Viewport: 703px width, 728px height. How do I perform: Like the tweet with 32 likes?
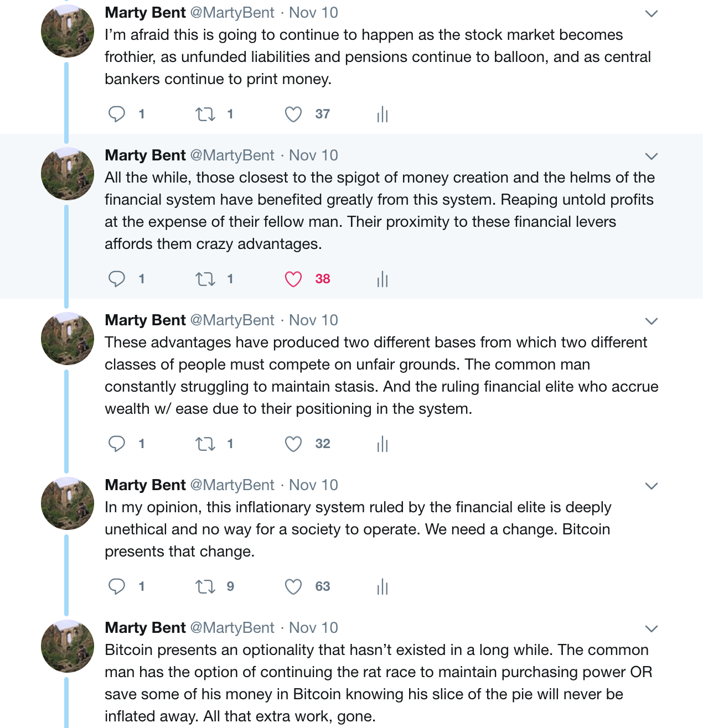click(x=293, y=444)
